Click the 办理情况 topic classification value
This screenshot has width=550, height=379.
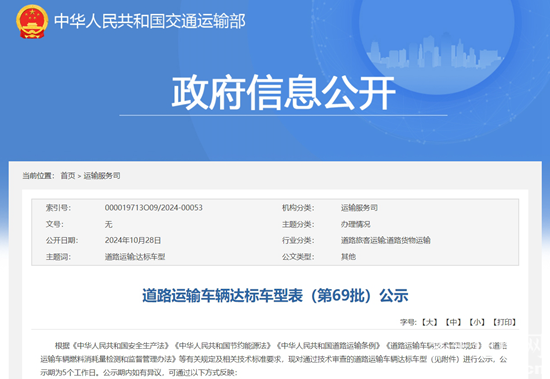pyautogui.click(x=356, y=224)
